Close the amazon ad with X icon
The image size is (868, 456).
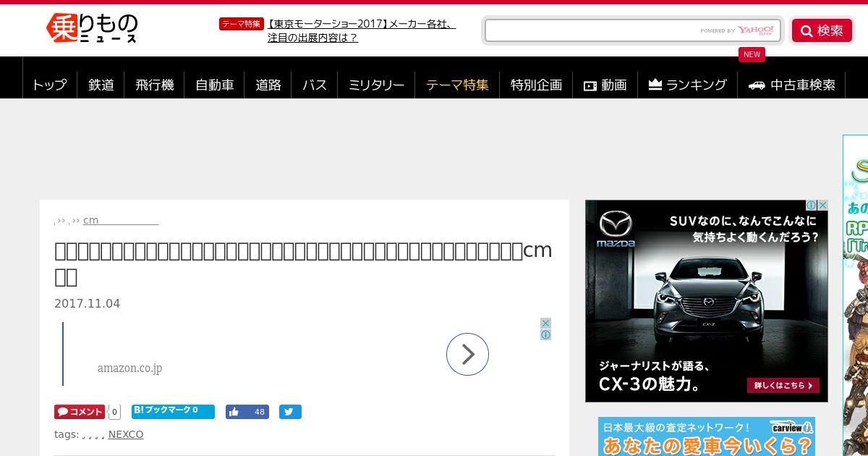[546, 323]
